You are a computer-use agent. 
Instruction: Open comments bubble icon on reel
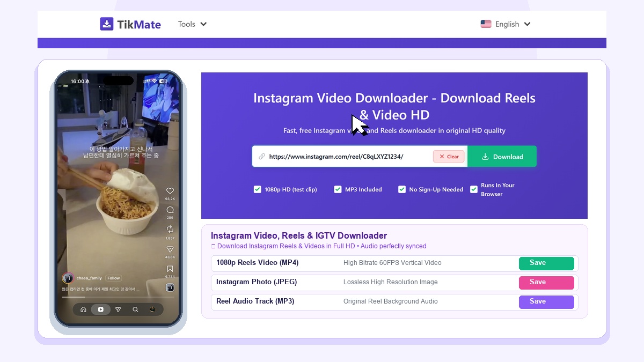click(170, 210)
